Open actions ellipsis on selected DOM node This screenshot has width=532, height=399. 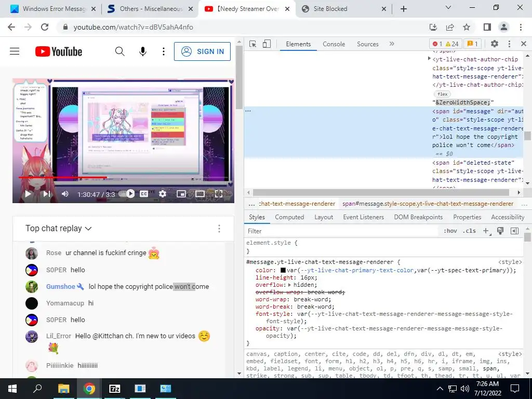click(x=248, y=111)
